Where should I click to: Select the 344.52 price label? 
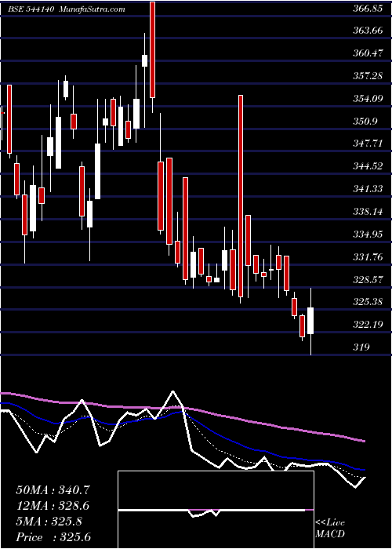367,166
